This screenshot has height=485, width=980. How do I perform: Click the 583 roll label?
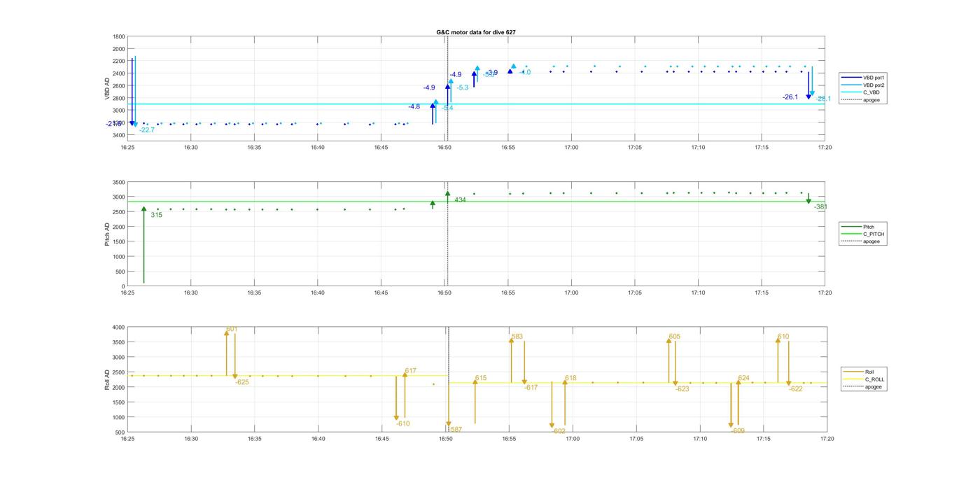coord(517,337)
